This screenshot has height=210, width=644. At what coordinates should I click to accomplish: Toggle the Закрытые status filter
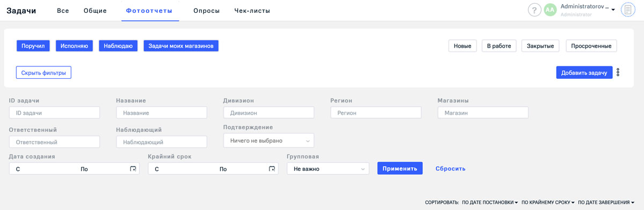(541, 46)
